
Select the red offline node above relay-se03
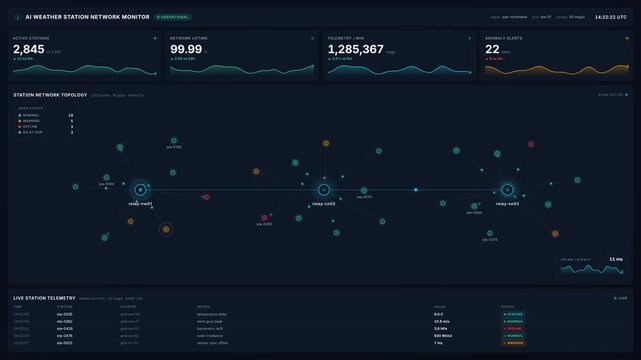(x=531, y=144)
